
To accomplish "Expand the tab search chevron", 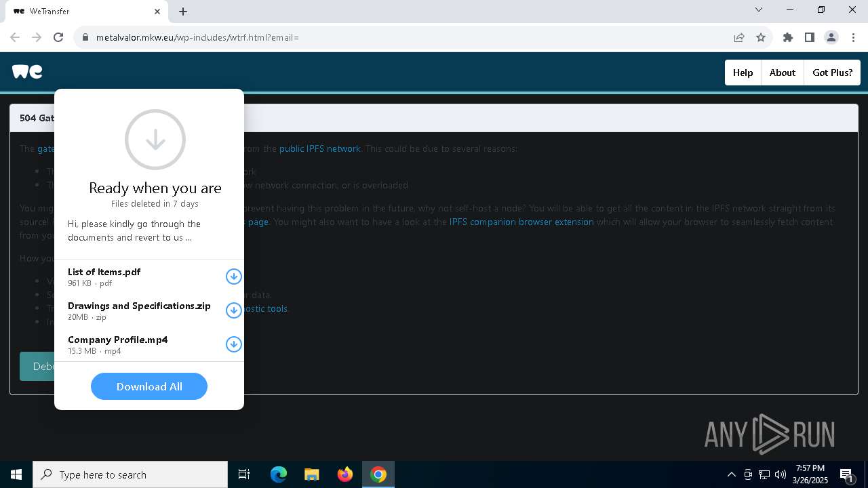I will coord(759,9).
